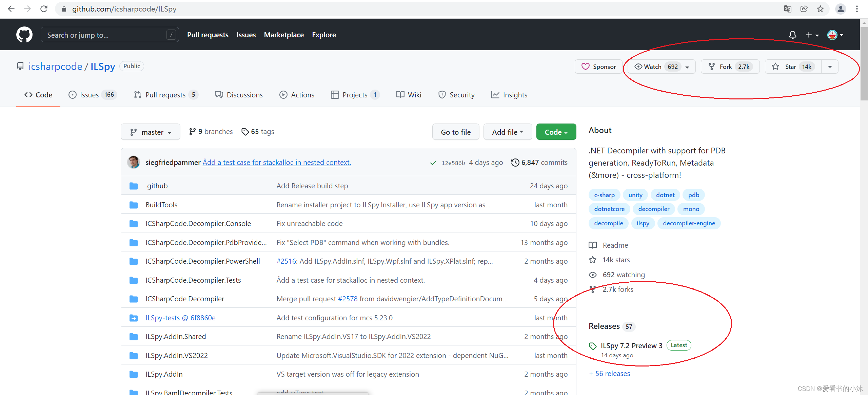Open the 65 tags link
Screen dimensions: 868x395
pos(258,132)
